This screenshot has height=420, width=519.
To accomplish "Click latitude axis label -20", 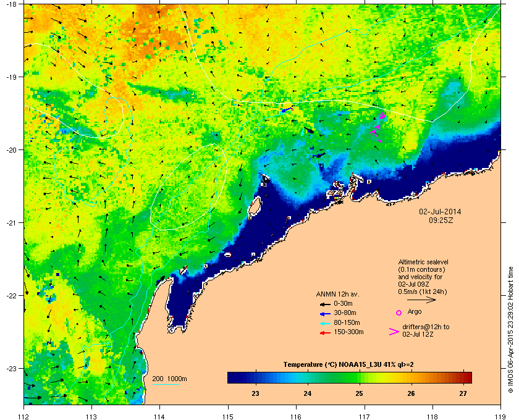I will click(12, 149).
